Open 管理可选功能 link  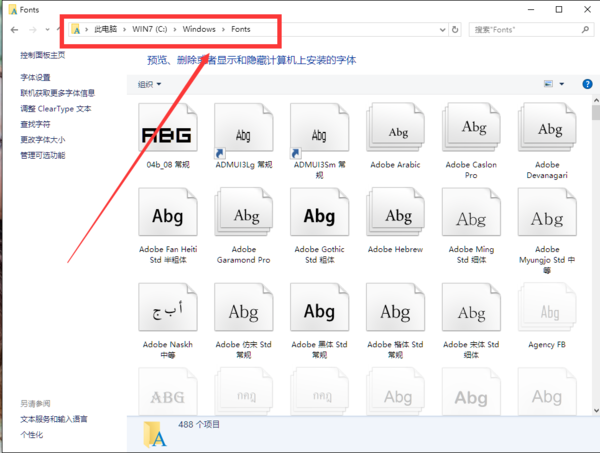tap(42, 155)
